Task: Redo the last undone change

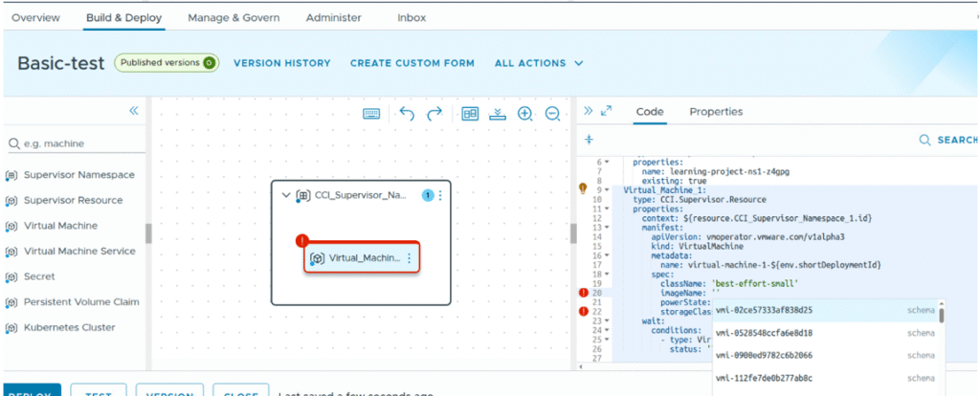Action: [x=434, y=113]
